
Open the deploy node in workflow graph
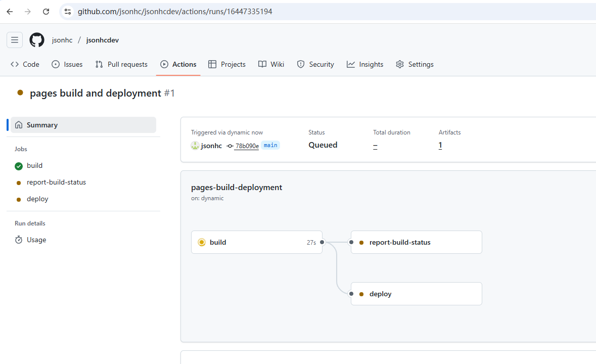click(416, 294)
